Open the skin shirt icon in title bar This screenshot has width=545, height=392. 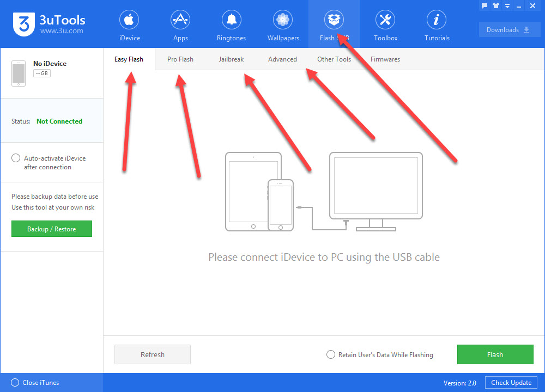496,5
